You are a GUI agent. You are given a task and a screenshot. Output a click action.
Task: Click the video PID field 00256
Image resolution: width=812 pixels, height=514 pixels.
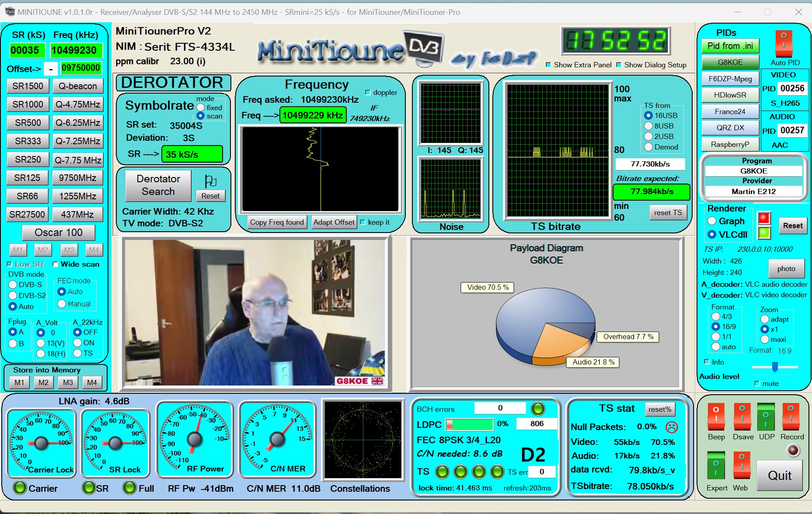tap(792, 89)
